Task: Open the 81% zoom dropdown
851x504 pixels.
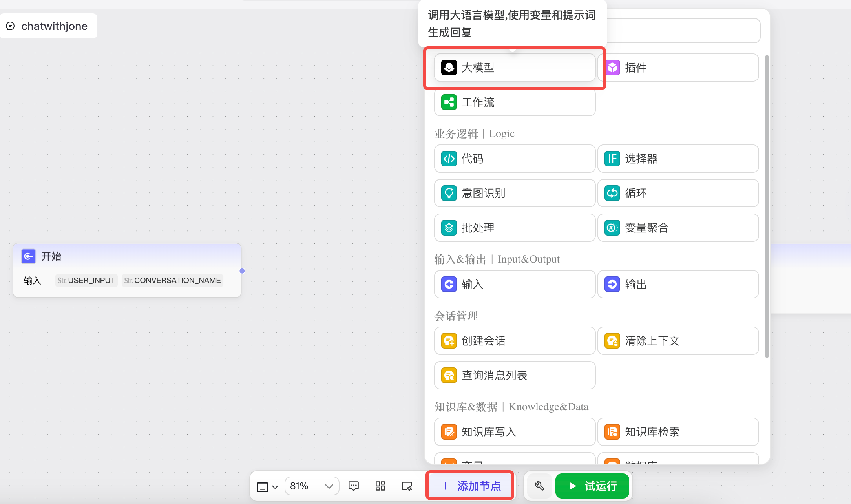Action: tap(312, 486)
